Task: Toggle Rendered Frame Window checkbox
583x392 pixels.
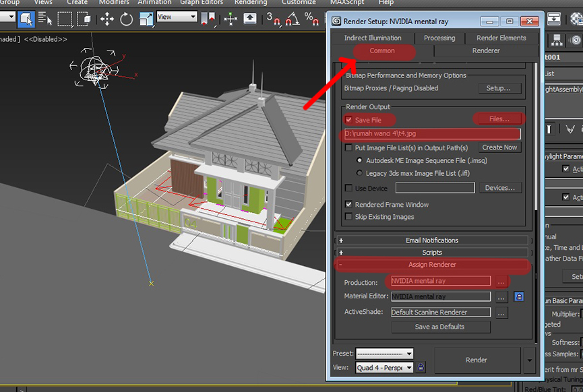Action: click(348, 204)
